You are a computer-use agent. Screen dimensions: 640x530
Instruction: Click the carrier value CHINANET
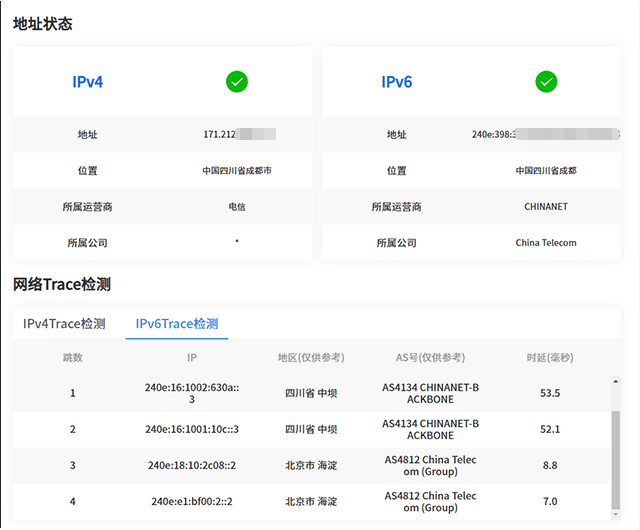click(x=546, y=207)
